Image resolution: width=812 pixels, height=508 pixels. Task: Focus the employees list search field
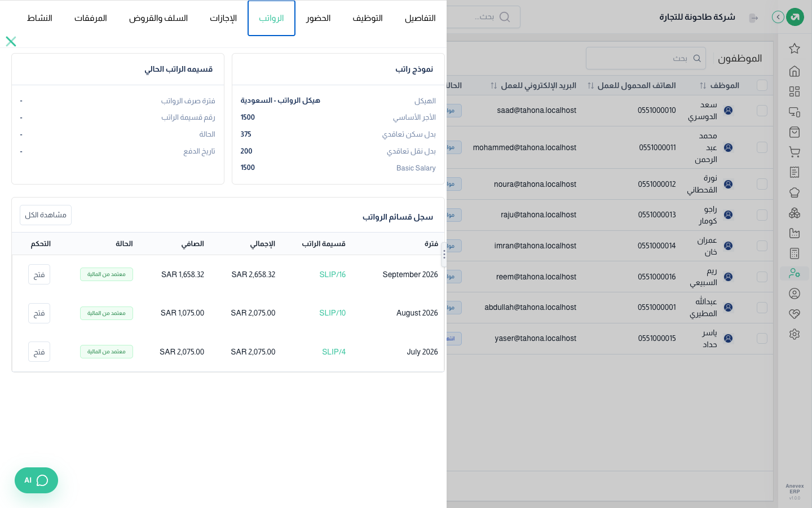[646, 58]
